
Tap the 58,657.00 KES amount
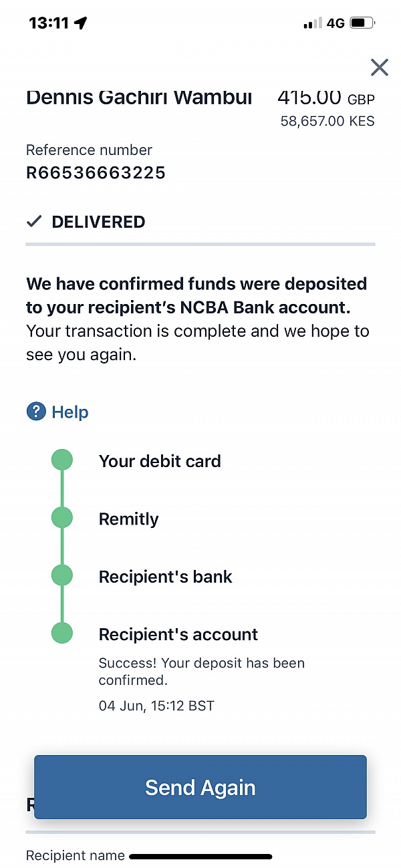tap(327, 121)
